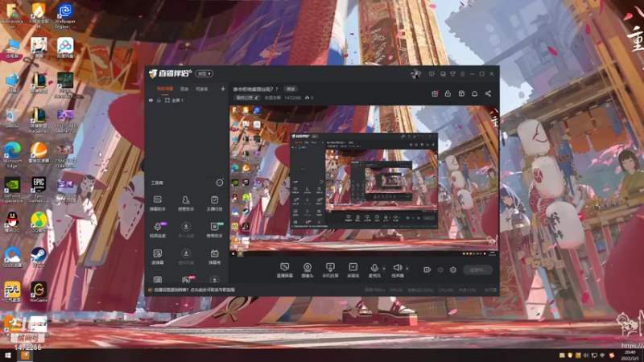Open the 主播任务 streamer tasks tool
644x362 pixels.
[214, 204]
